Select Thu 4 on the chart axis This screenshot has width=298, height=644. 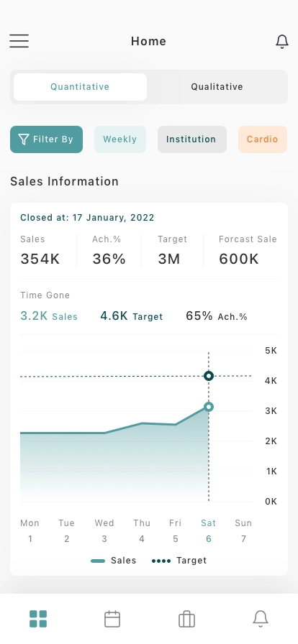coord(142,530)
